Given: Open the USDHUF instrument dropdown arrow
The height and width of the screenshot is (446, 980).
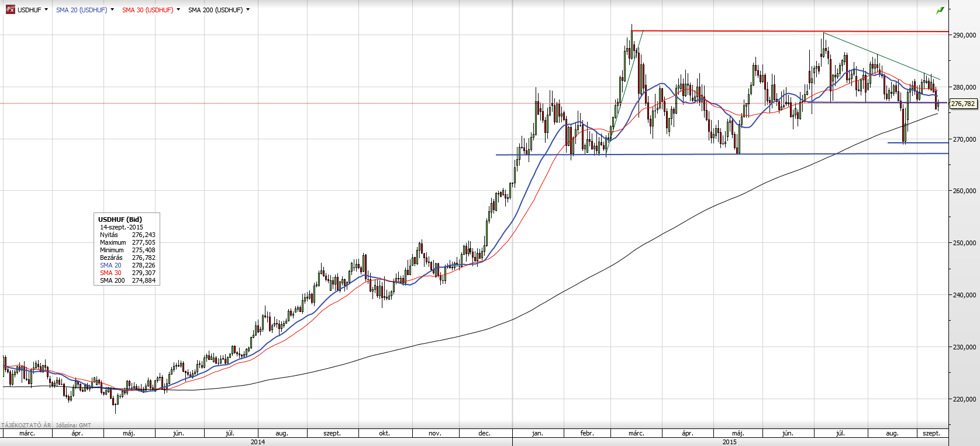Looking at the screenshot, I should coord(46,10).
